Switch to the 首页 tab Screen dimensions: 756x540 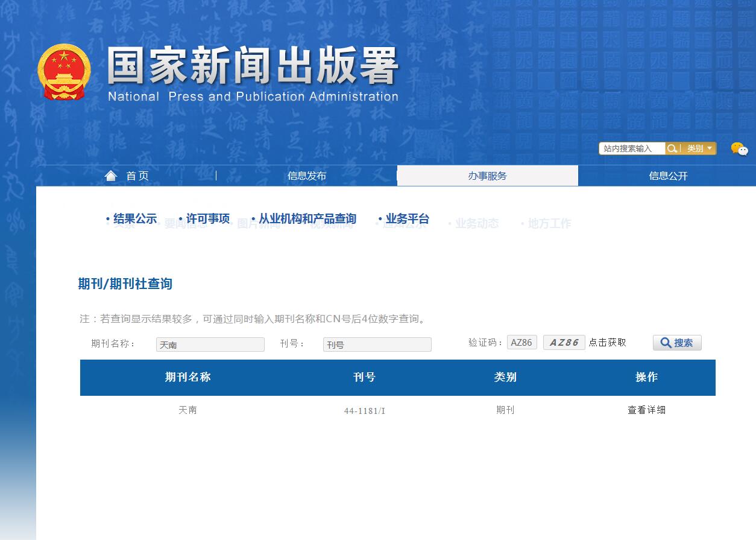(137, 176)
